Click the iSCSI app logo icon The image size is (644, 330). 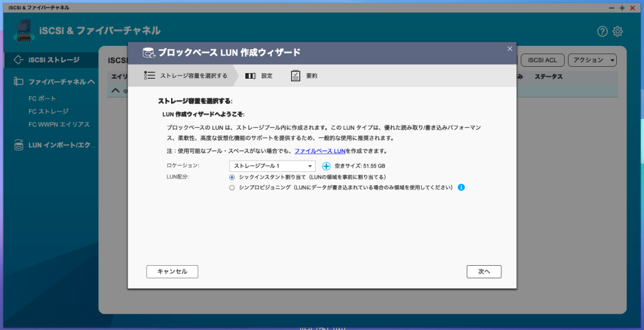(23, 30)
